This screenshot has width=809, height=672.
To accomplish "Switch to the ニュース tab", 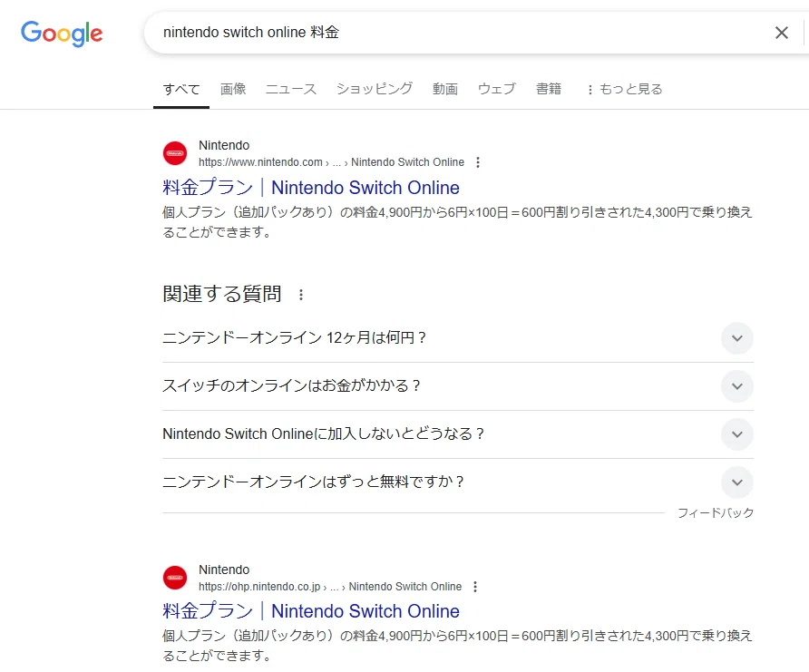I will (x=291, y=89).
